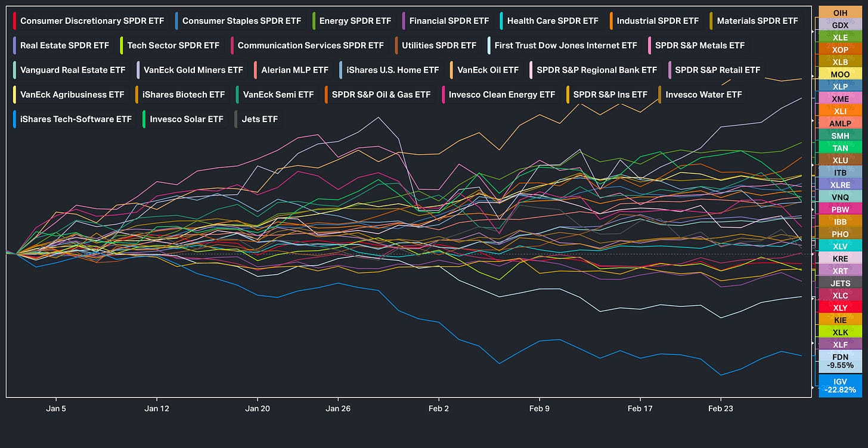Viewport: 868px width, 448px height.
Task: Click the MOO ticker label
Action: pos(840,74)
